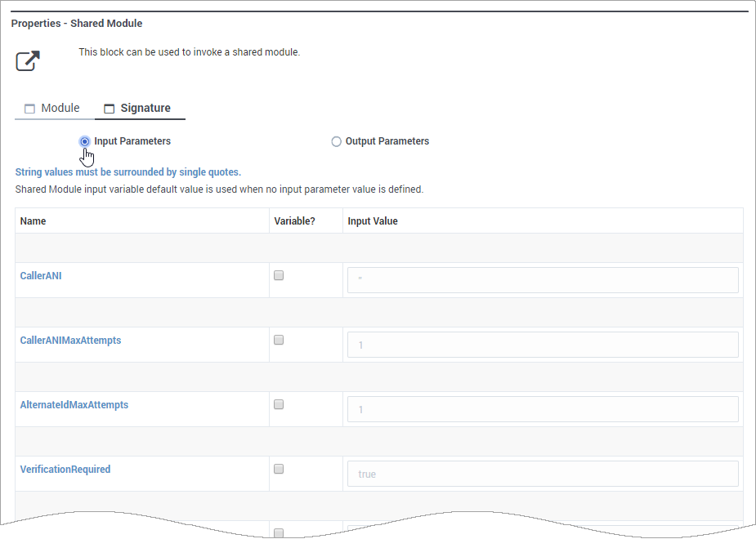Toggle the VerificationRequired Variable checkbox

(279, 469)
